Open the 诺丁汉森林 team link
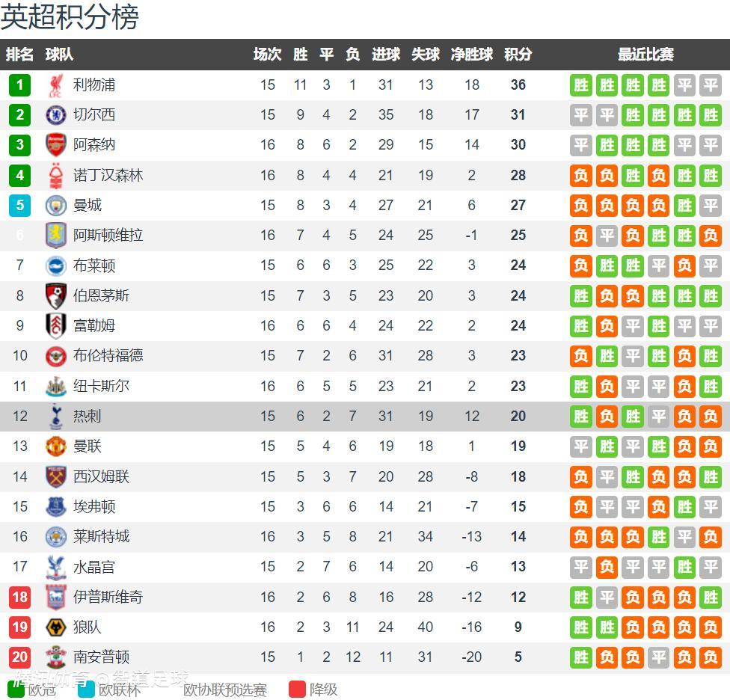The width and height of the screenshot is (730, 700). pos(108,175)
